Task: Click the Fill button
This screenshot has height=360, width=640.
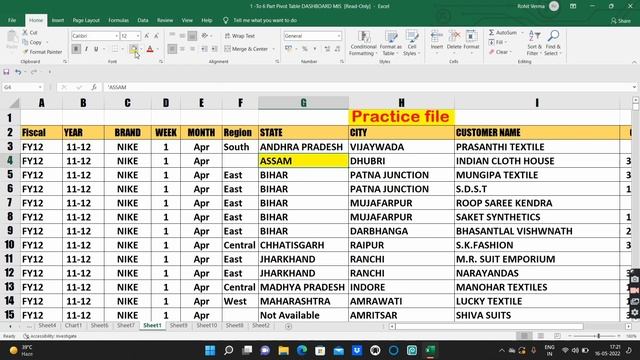Action: pyautogui.click(x=496, y=42)
